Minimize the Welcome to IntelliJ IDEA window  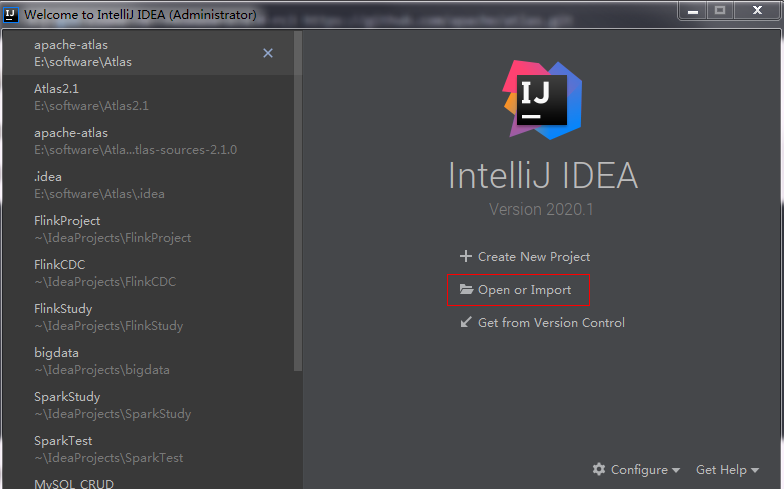[x=693, y=10]
